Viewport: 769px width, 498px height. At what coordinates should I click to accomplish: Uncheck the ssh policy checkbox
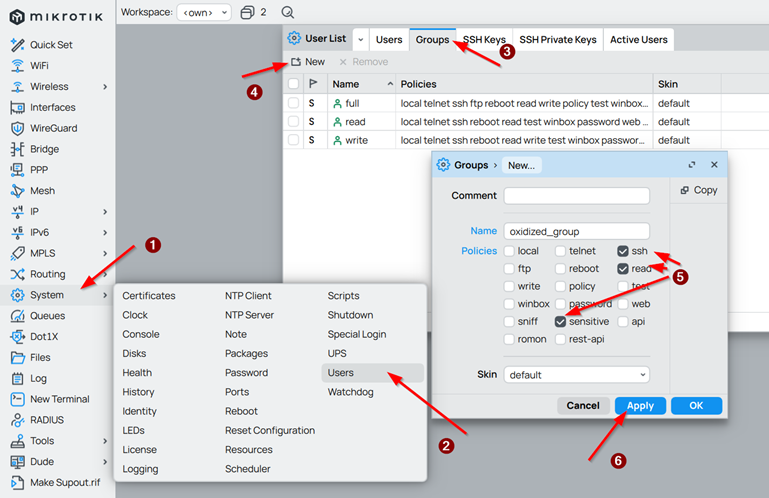tap(623, 251)
